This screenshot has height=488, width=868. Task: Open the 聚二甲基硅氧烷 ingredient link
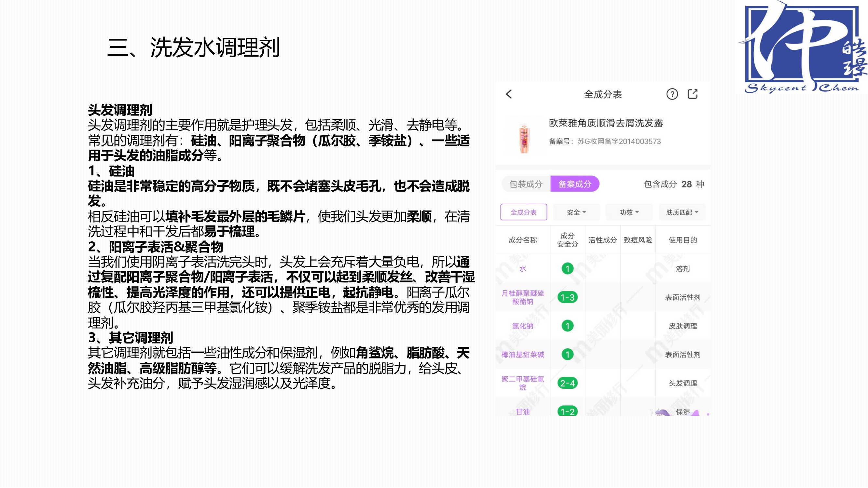click(523, 383)
